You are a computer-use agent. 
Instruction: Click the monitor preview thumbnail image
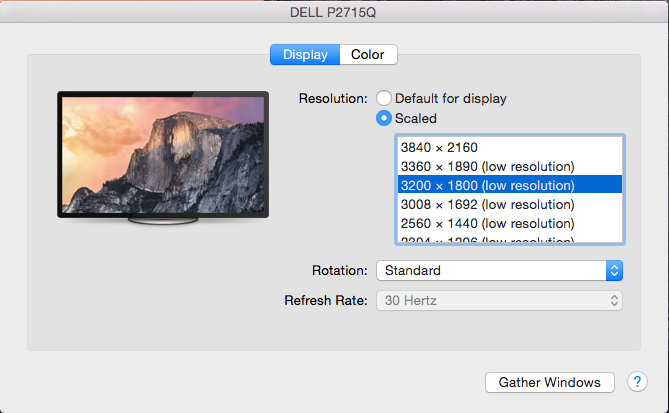[163, 157]
